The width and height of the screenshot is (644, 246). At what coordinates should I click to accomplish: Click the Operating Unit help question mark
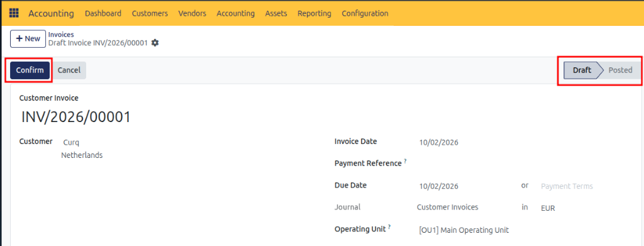point(389,226)
